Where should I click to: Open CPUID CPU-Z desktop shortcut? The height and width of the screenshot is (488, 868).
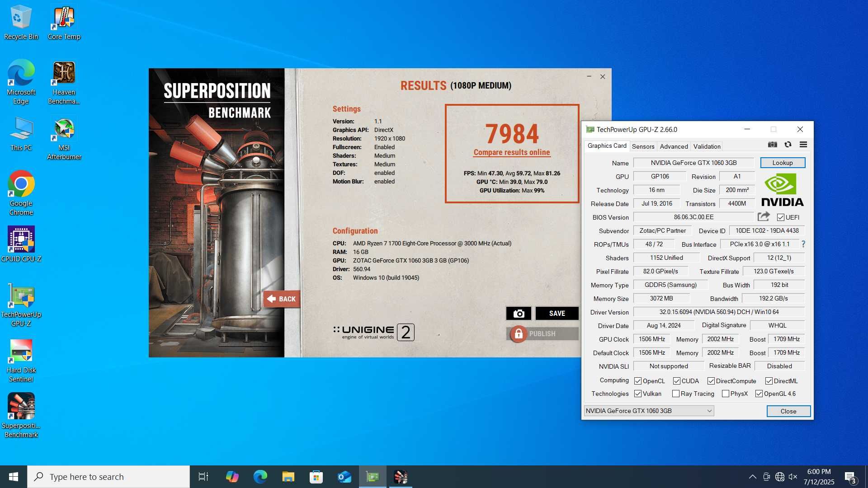21,244
